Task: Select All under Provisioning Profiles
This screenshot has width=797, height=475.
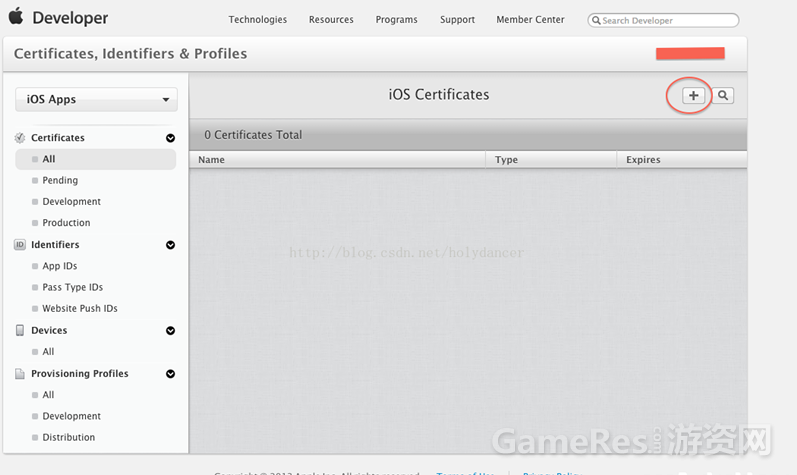Action: (48, 395)
